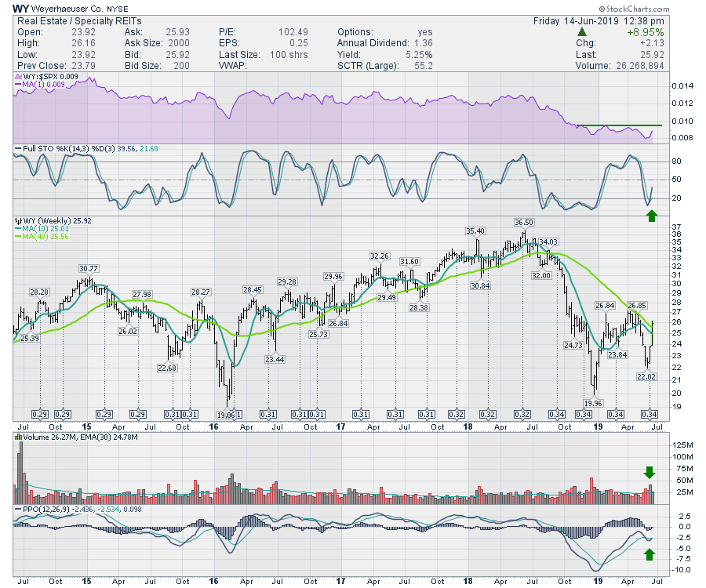Image resolution: width=706 pixels, height=588 pixels.
Task: Click the green up-triangle beside +8.95%
Action: [582, 32]
